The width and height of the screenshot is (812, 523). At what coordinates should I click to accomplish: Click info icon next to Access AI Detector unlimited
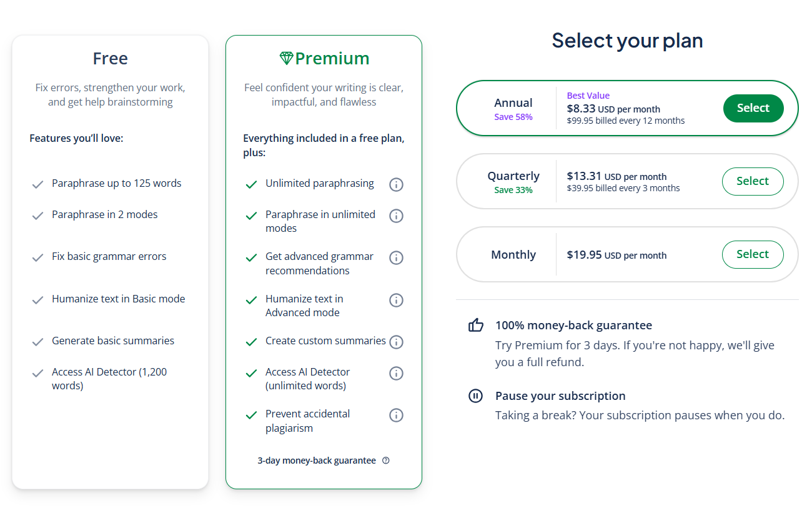coord(396,373)
